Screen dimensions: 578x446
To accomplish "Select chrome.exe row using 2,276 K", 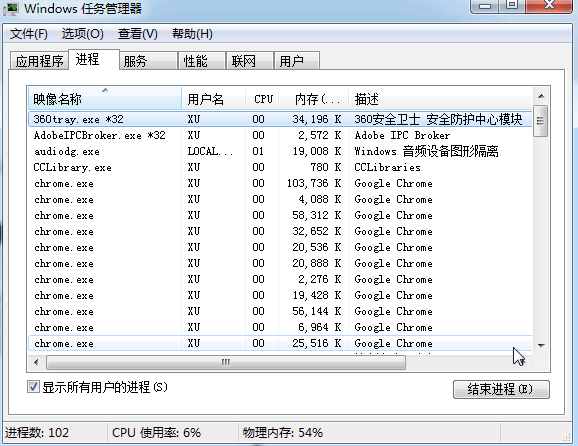I will (280, 279).
